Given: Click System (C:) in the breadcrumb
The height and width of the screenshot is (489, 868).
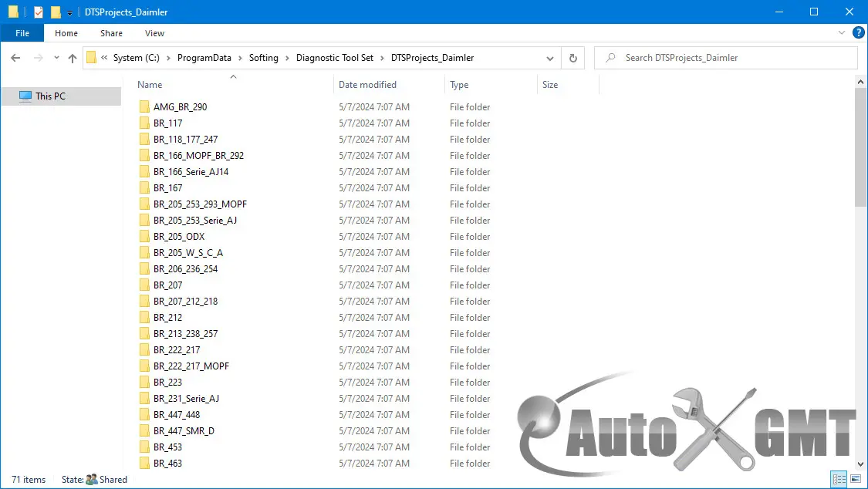Looking at the screenshot, I should coord(136,58).
